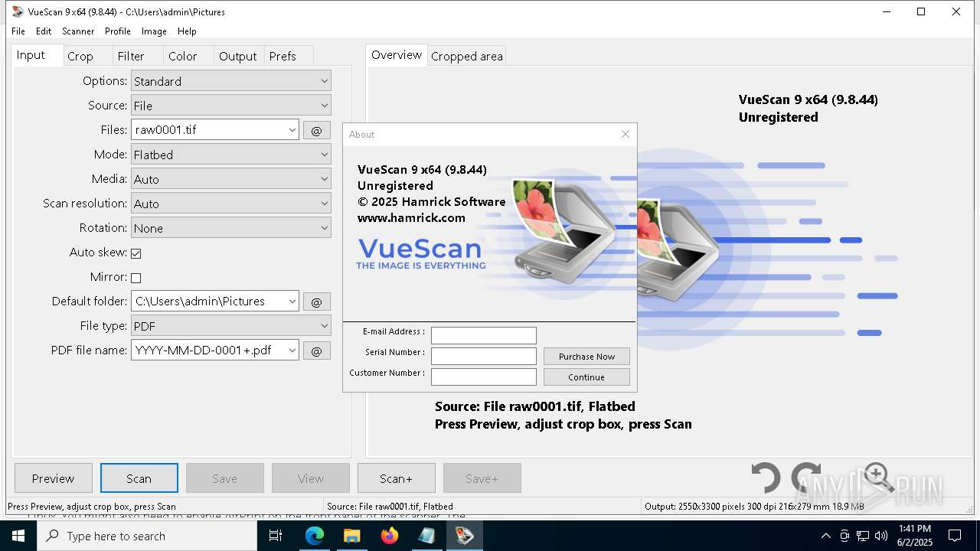The width and height of the screenshot is (980, 551).
Task: Click the network icon in system tray
Action: tap(863, 536)
